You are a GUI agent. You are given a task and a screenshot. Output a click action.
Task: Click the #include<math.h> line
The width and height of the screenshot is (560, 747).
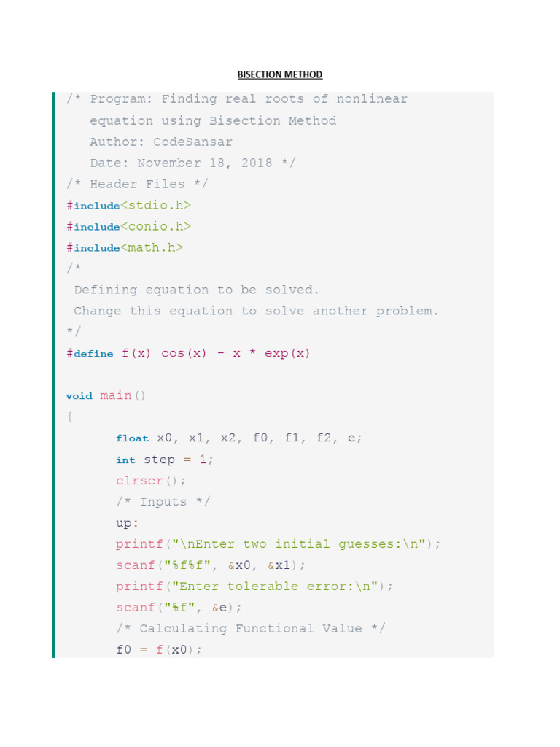pyautogui.click(x=125, y=248)
